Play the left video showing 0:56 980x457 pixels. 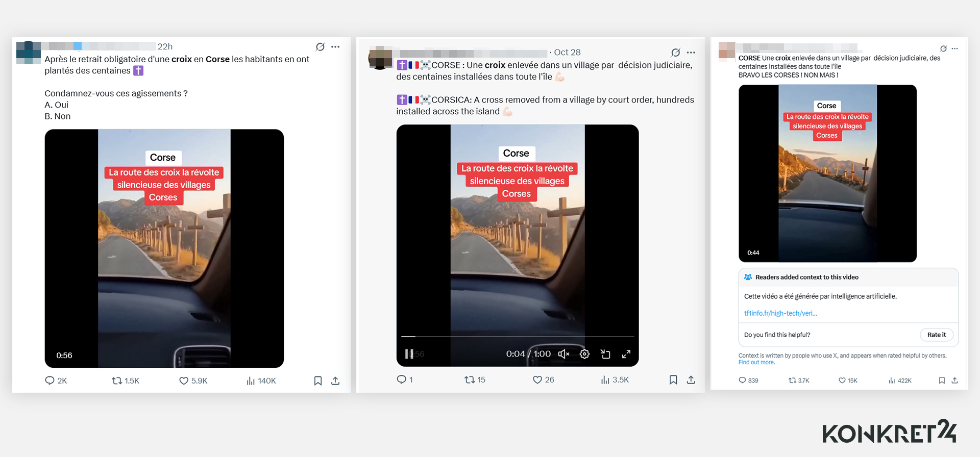pyautogui.click(x=164, y=248)
